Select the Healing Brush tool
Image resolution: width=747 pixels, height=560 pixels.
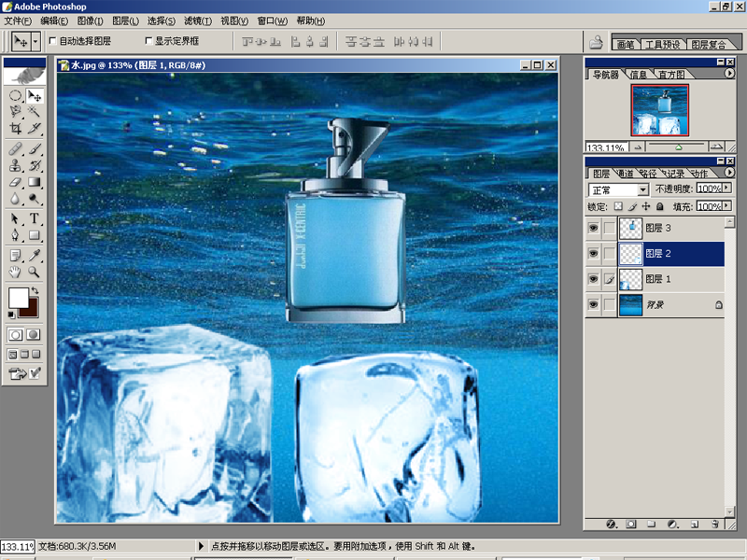click(15, 148)
